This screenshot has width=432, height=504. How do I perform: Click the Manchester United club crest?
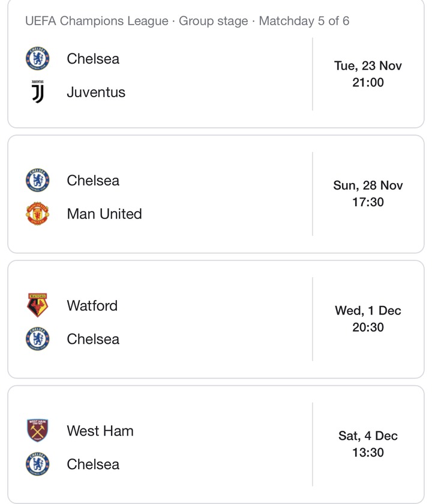[38, 214]
